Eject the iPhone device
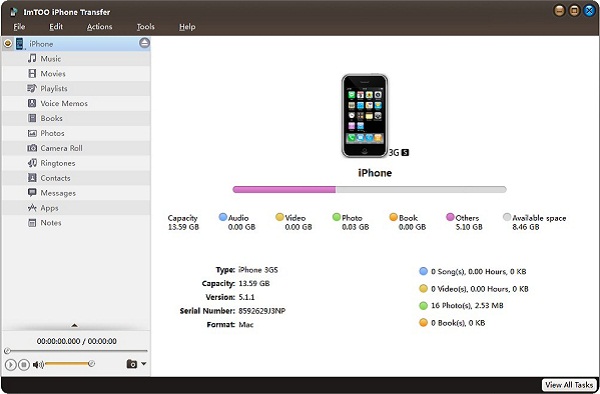Viewport: 600px width, 394px height. 144,43
